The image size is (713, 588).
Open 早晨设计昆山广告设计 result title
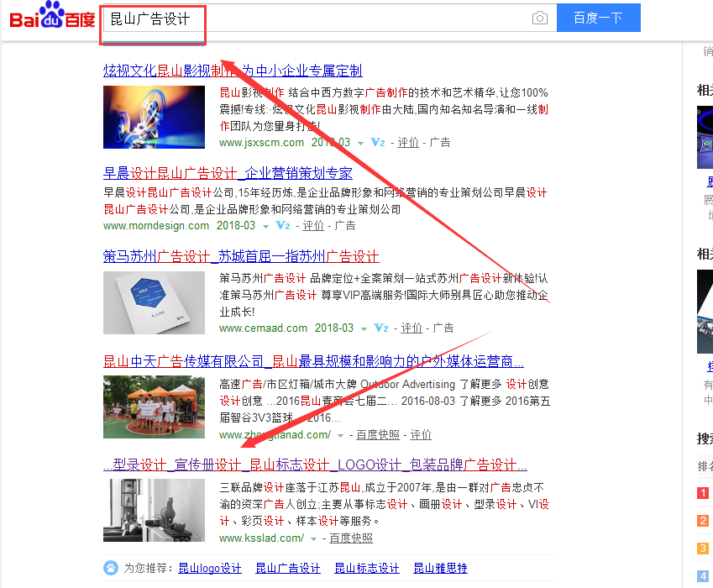[x=228, y=173]
